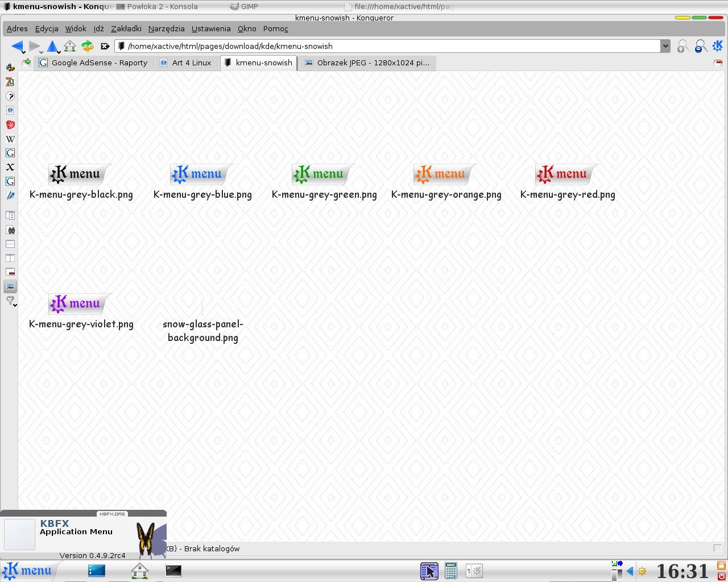Click the blue feather sidebar icon
Screen dimensions: 728x582
pyautogui.click(x=10, y=196)
